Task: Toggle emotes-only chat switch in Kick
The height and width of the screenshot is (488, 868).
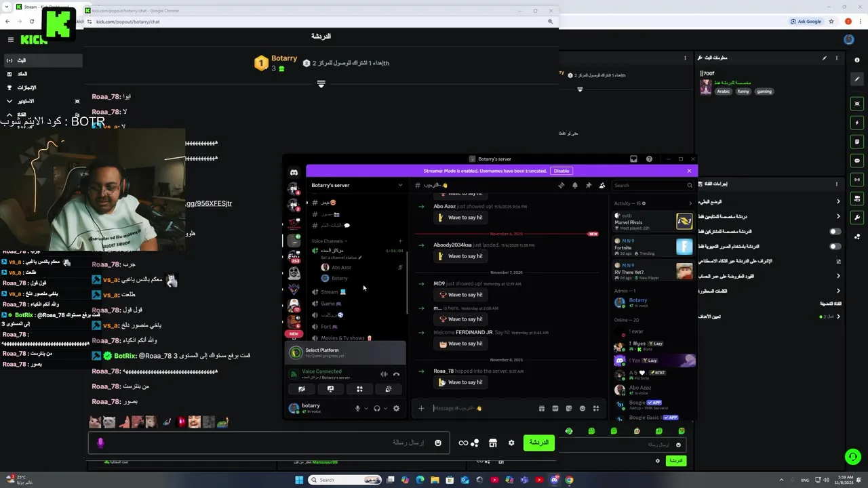Action: tap(835, 246)
